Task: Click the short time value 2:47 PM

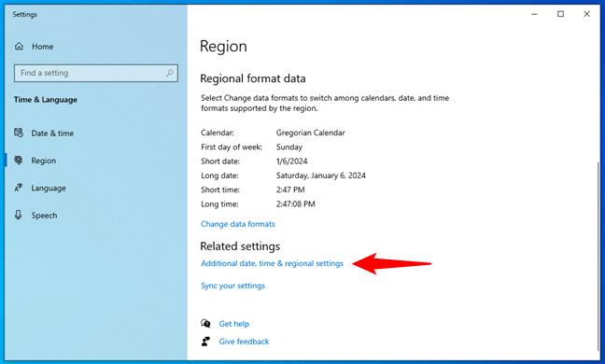Action: point(290,189)
